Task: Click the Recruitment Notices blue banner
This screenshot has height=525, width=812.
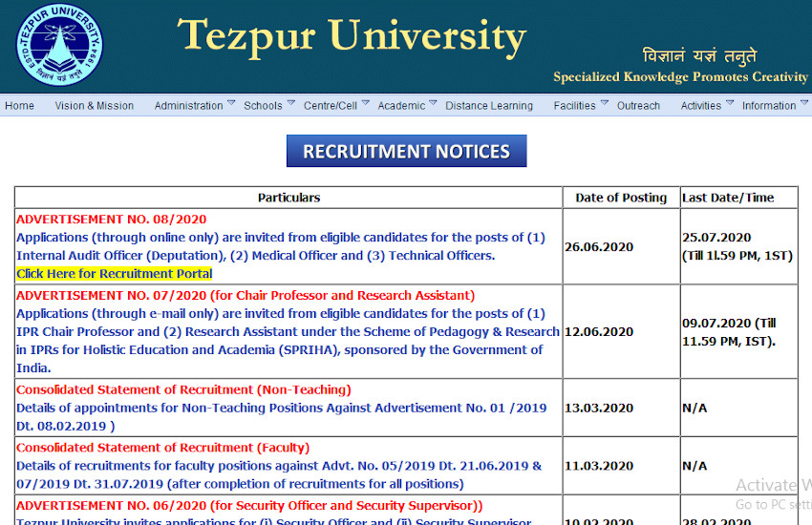Action: click(406, 151)
